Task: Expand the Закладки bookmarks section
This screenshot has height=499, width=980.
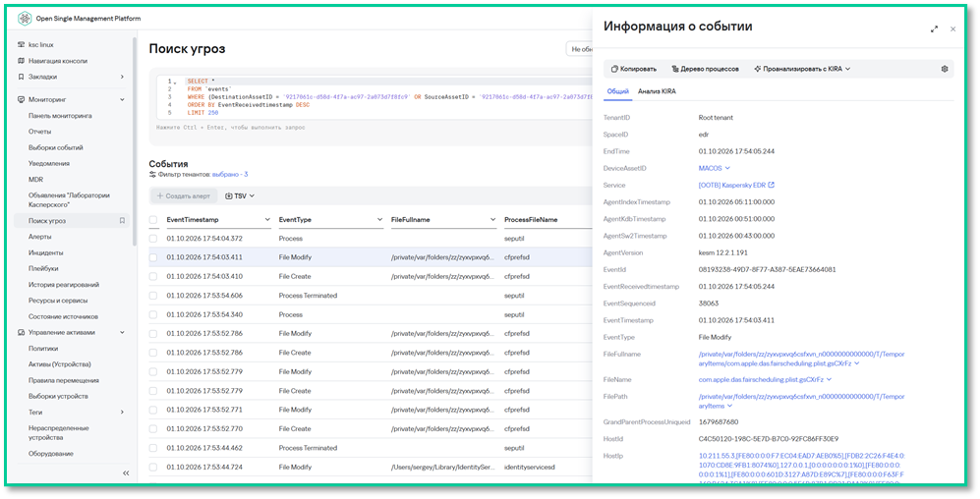Action: (122, 77)
